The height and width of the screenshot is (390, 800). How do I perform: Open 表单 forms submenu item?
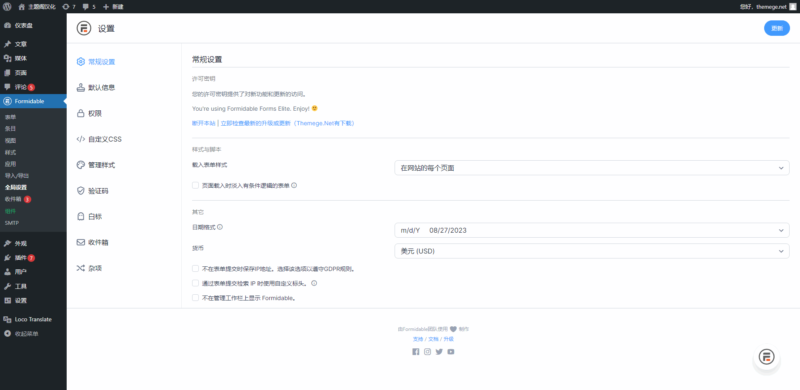tap(10, 117)
